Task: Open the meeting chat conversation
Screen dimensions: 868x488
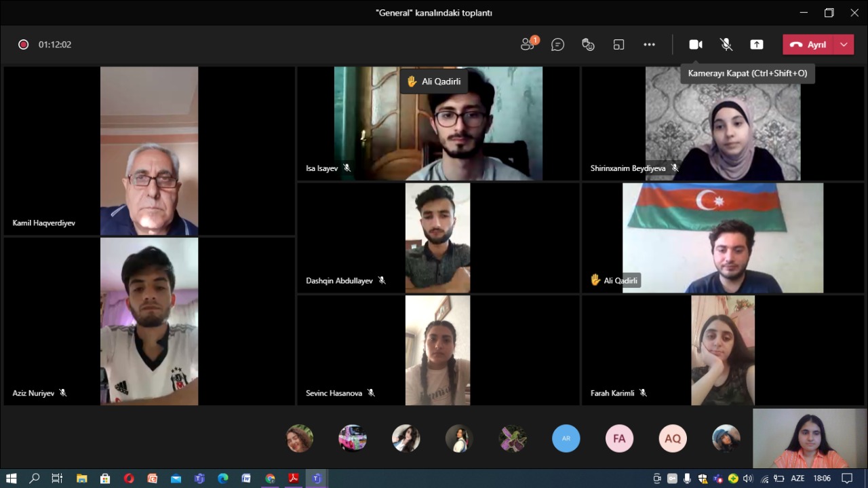Action: (x=557, y=45)
